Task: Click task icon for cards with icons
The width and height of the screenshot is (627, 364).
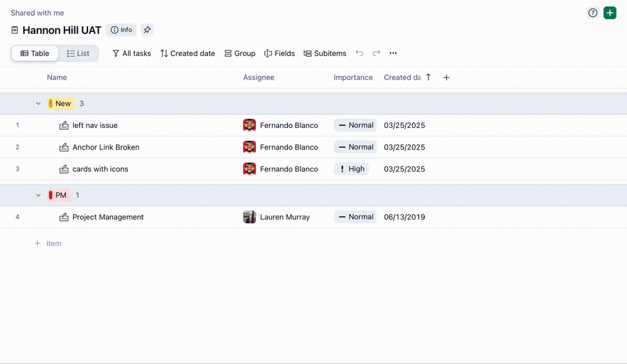Action: coord(63,169)
